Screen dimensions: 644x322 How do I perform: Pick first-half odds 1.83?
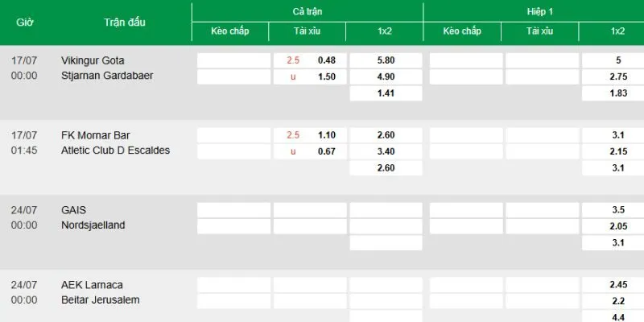pyautogui.click(x=617, y=93)
